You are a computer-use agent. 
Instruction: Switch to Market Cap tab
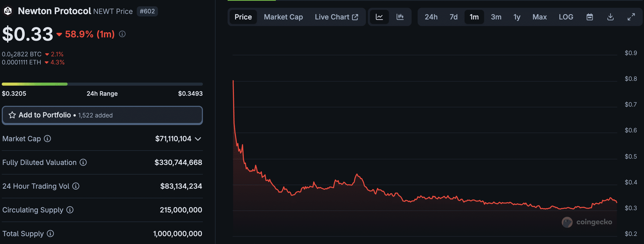click(x=283, y=17)
